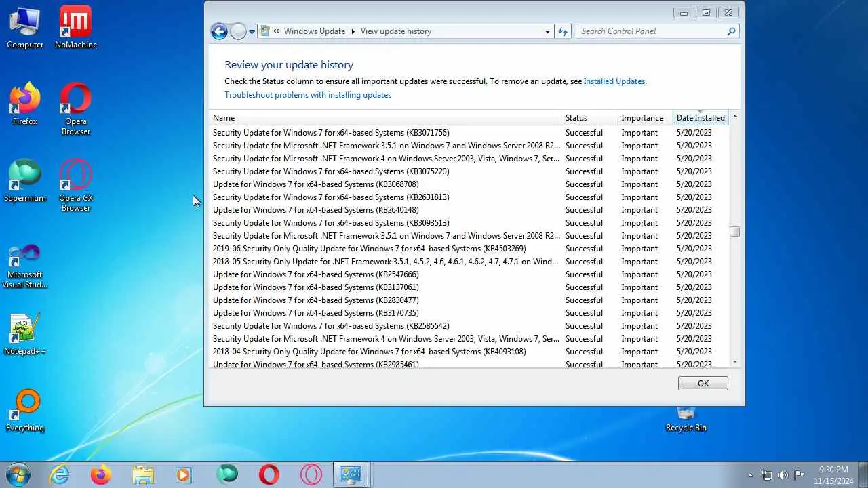Screen dimensions: 868x488
Task: Select the update row KB2547666
Action: 469,274
